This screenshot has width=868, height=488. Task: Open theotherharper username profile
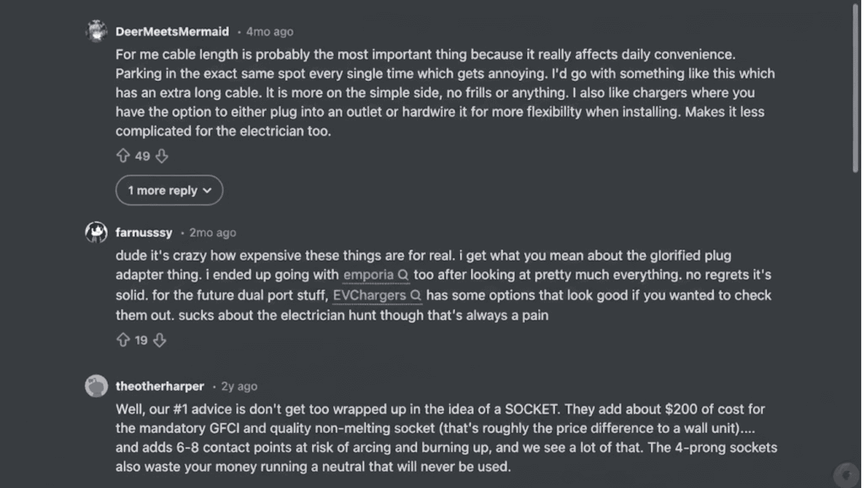(160, 386)
